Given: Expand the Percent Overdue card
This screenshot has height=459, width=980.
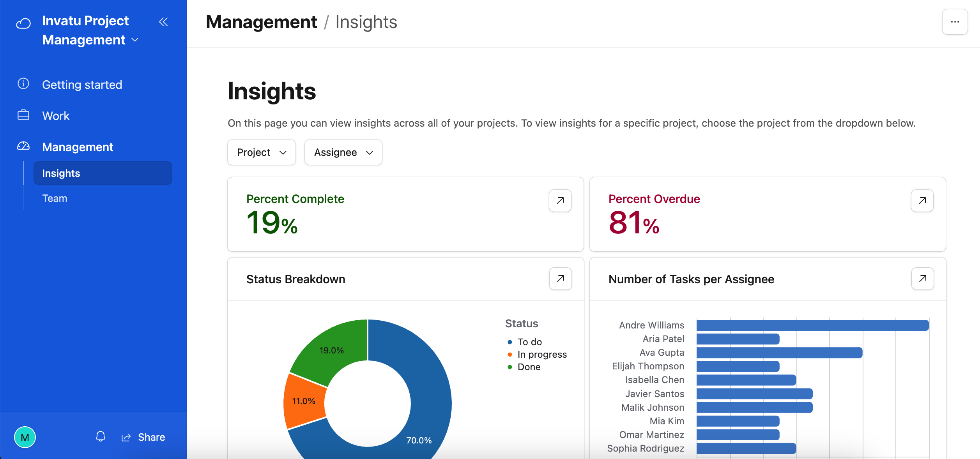Looking at the screenshot, I should click(922, 201).
